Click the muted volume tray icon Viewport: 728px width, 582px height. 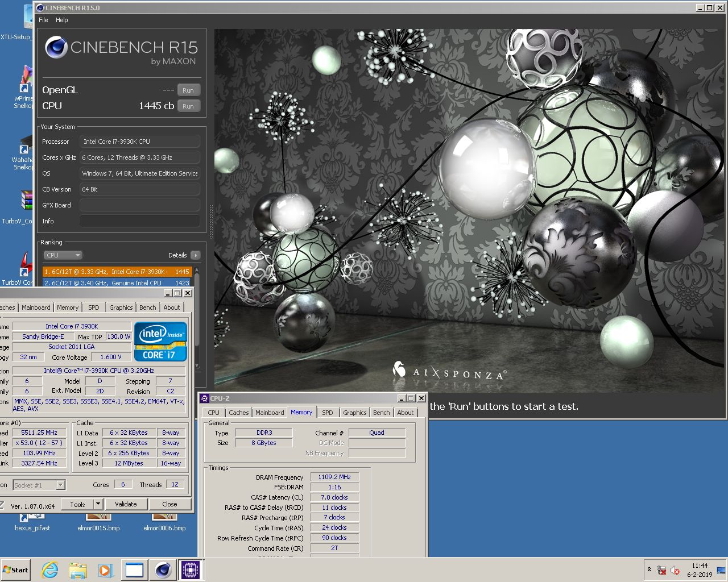[x=675, y=570]
